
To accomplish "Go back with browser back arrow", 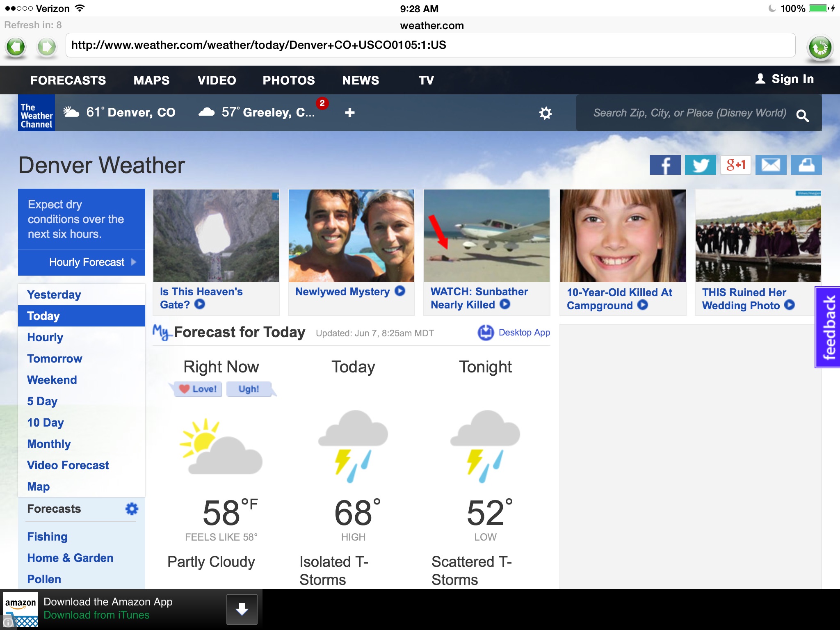I will [x=16, y=47].
